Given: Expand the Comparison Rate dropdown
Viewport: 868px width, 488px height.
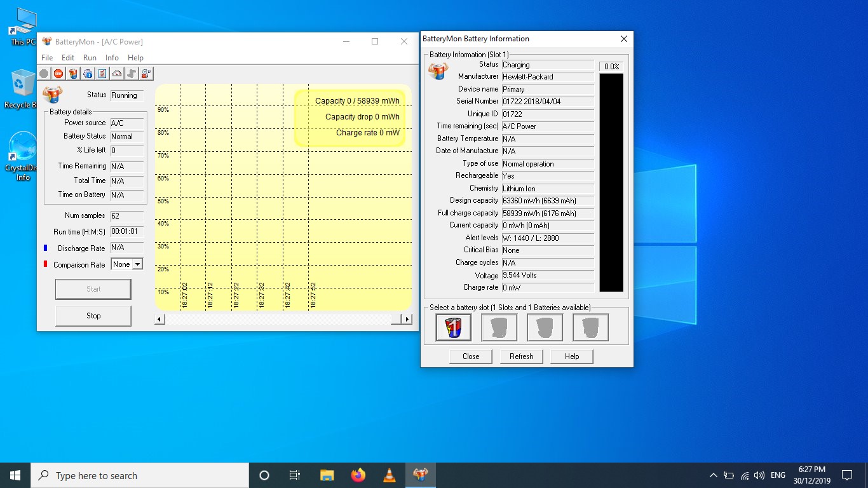Looking at the screenshot, I should tap(137, 264).
